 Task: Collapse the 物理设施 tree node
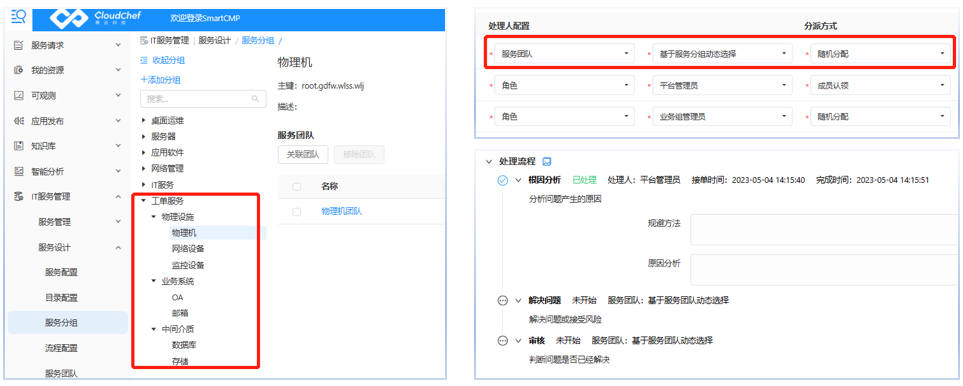154,217
